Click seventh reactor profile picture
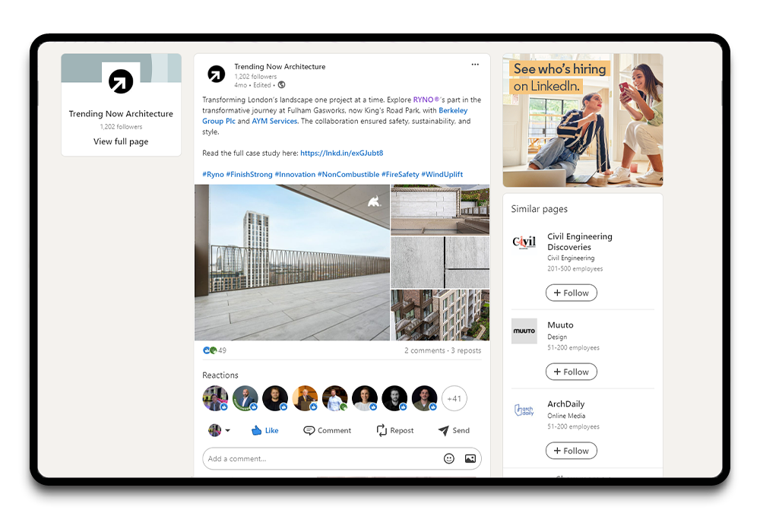The image size is (760, 532). (394, 398)
